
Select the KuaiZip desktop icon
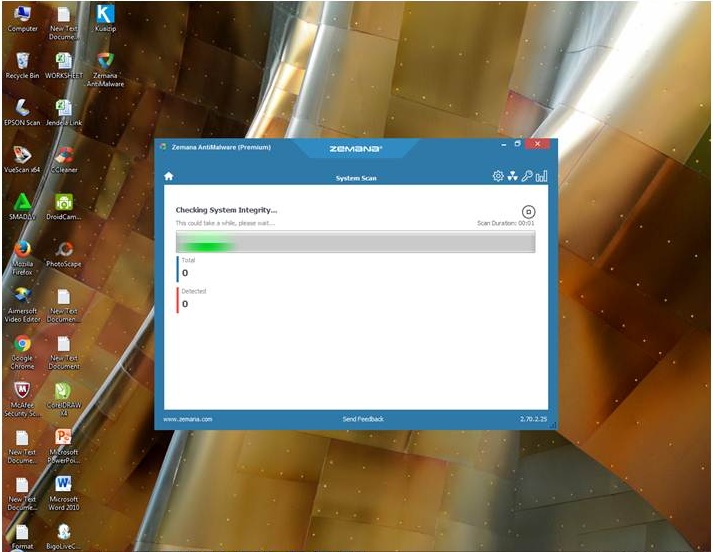point(105,19)
